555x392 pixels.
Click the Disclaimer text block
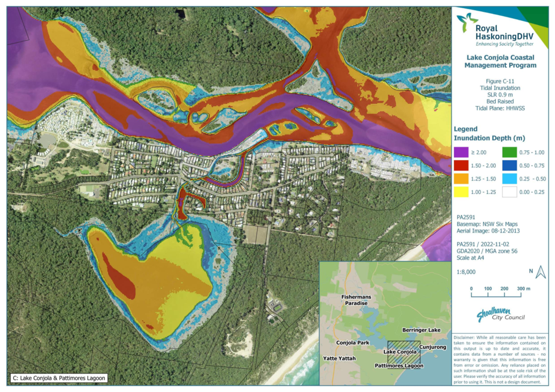pos(500,360)
